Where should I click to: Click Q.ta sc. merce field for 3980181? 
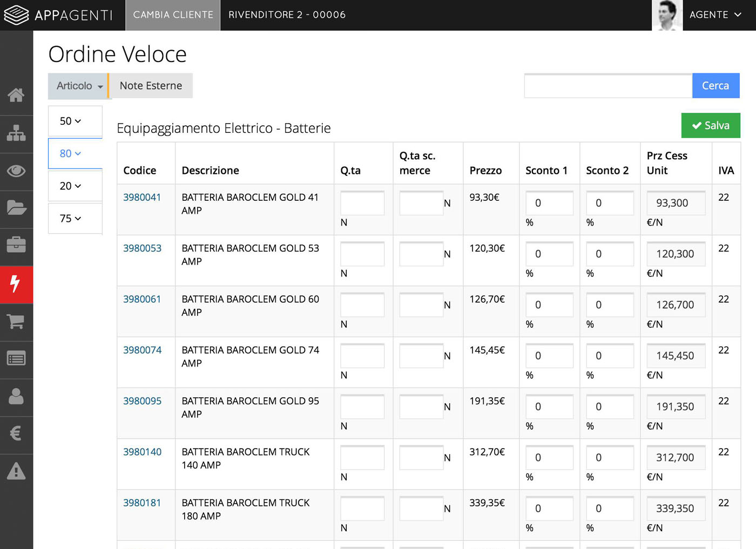click(x=421, y=509)
